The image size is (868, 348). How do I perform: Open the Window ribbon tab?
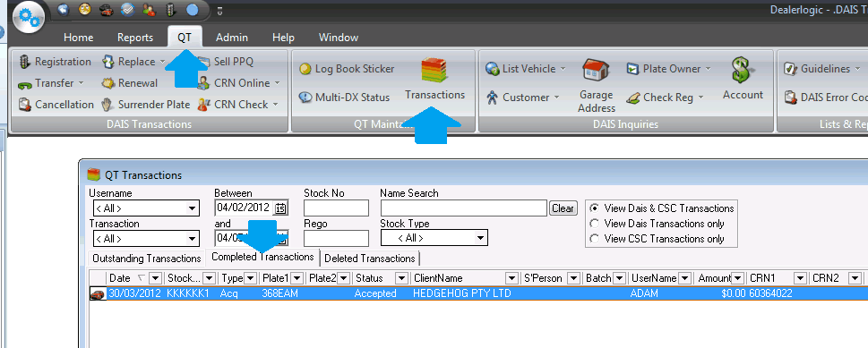339,38
